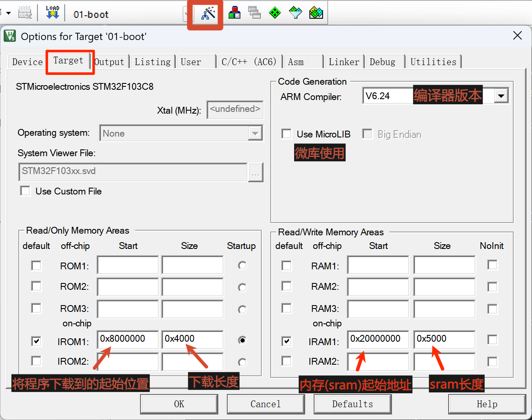Open Options for Target magic wand icon

pos(208,14)
